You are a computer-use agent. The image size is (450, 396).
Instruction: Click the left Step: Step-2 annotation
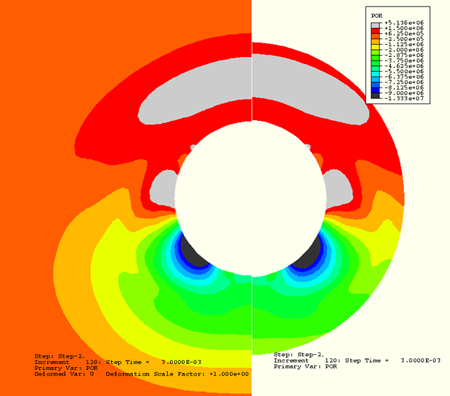tap(60, 356)
